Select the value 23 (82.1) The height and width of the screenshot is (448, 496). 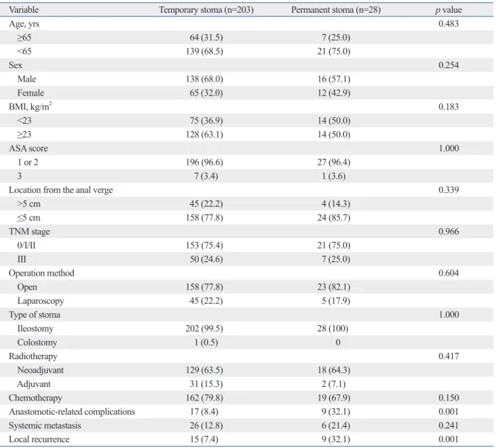click(334, 287)
